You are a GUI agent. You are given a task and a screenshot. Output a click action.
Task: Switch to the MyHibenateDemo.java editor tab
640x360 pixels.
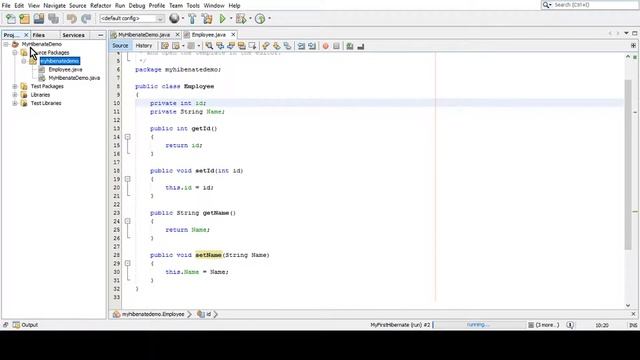144,35
